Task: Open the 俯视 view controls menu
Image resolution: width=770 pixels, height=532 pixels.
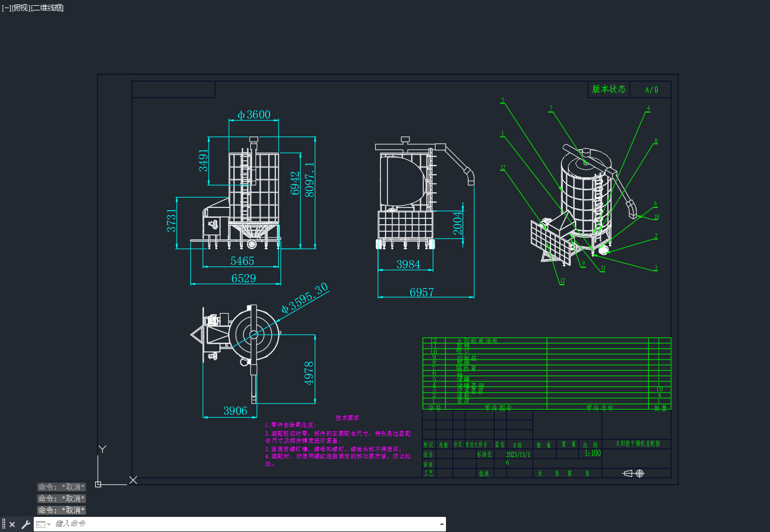Action: [21, 8]
